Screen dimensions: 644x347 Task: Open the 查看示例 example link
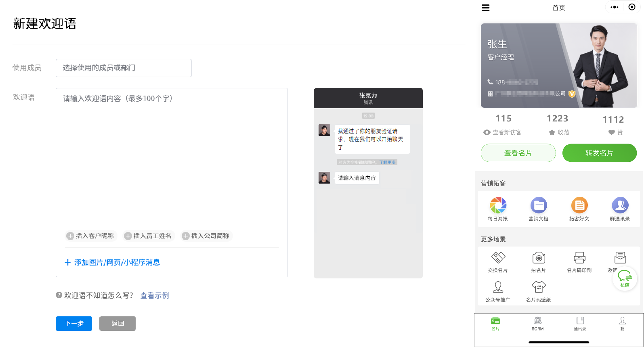point(155,296)
